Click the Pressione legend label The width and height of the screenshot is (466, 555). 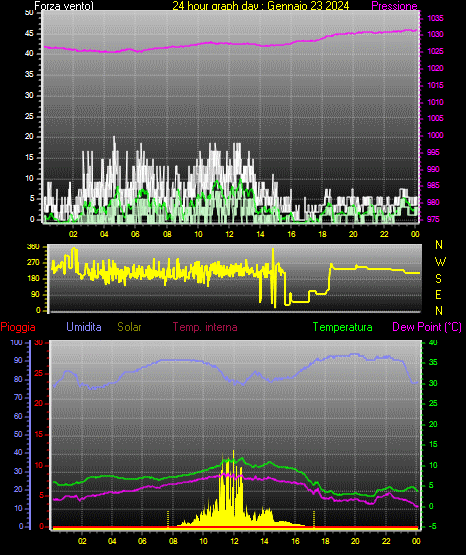(x=394, y=6)
